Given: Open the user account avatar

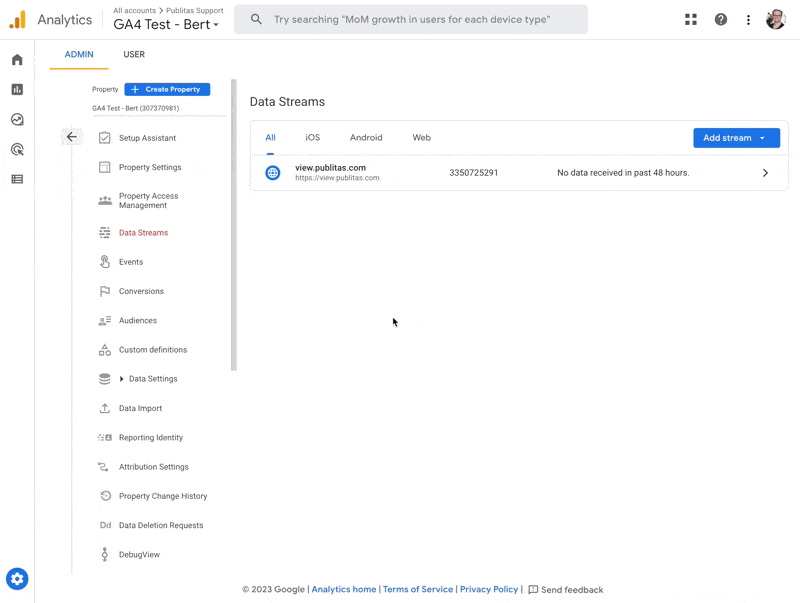Looking at the screenshot, I should 776,19.
